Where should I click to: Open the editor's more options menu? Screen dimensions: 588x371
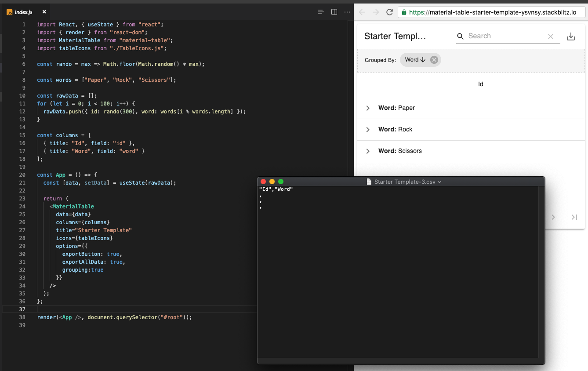click(x=347, y=12)
